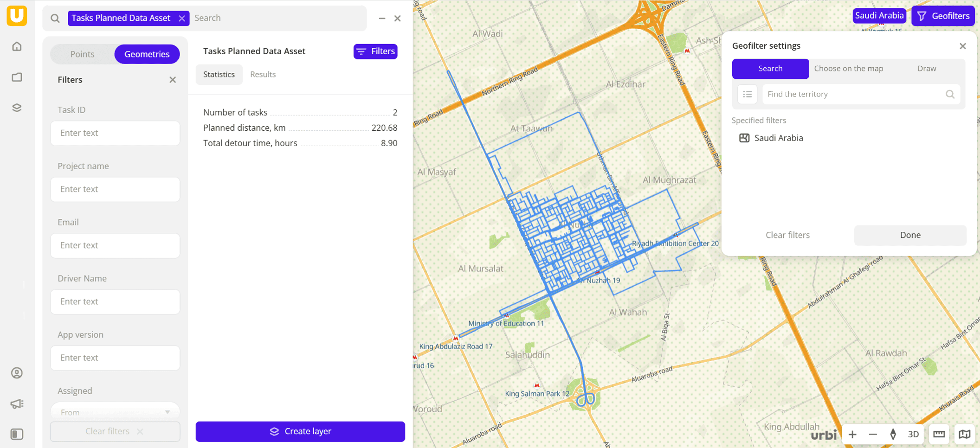This screenshot has height=448, width=980.
Task: Click the territory list icon in Geofilter settings
Action: 747,94
